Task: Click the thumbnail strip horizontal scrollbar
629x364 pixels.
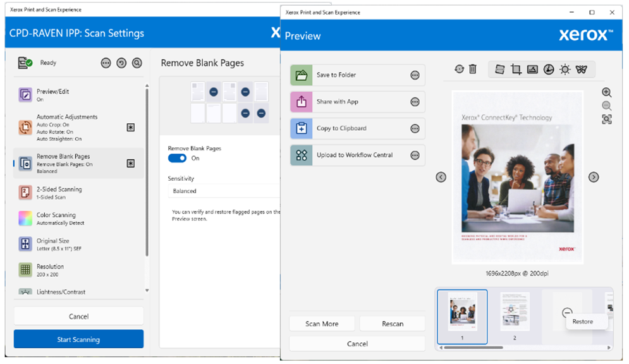Action: click(x=473, y=348)
